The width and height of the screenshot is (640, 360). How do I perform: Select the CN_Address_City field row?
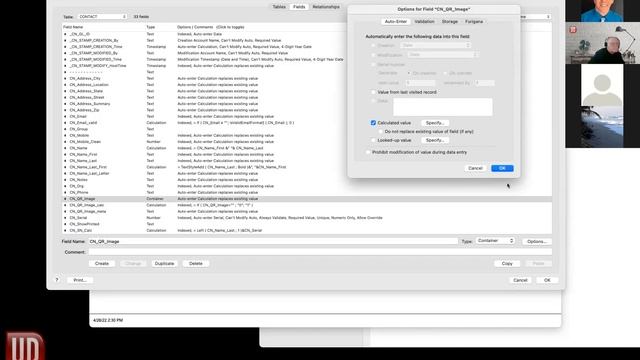307,78
